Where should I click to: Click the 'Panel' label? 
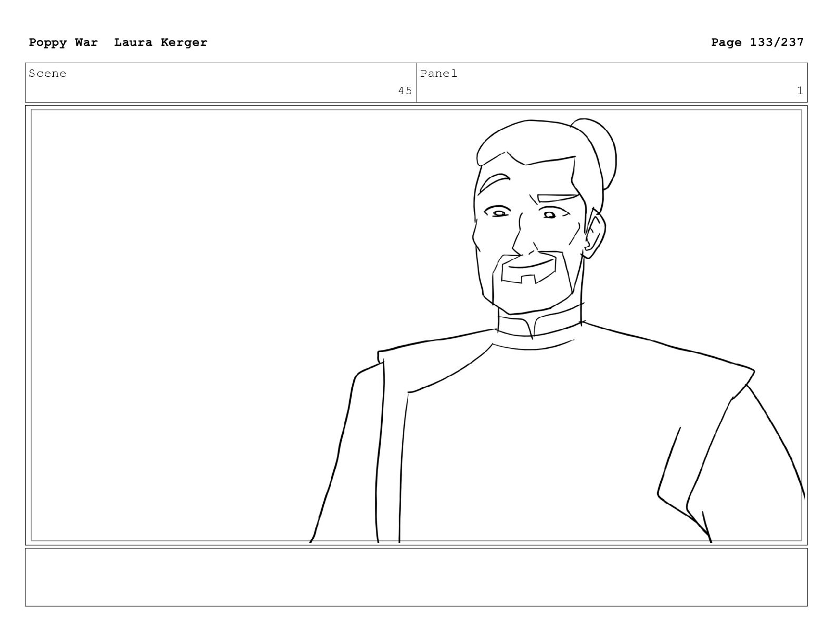tap(439, 74)
